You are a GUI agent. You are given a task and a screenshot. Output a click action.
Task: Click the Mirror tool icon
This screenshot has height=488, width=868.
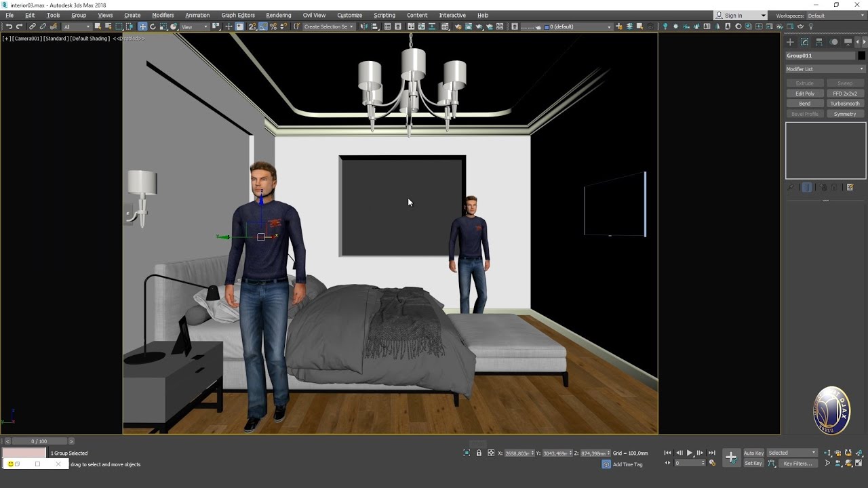coord(363,26)
